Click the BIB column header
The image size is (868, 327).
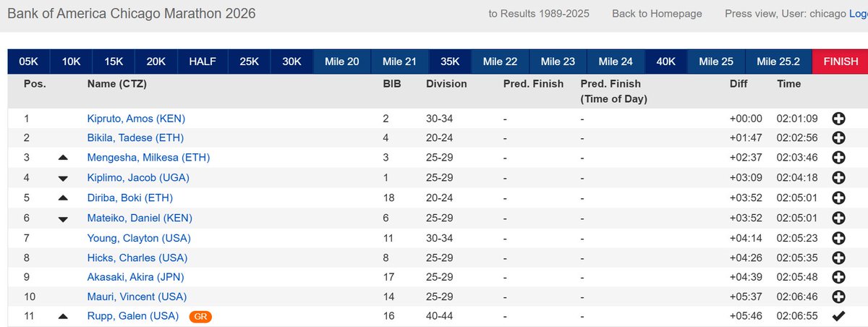coord(391,84)
